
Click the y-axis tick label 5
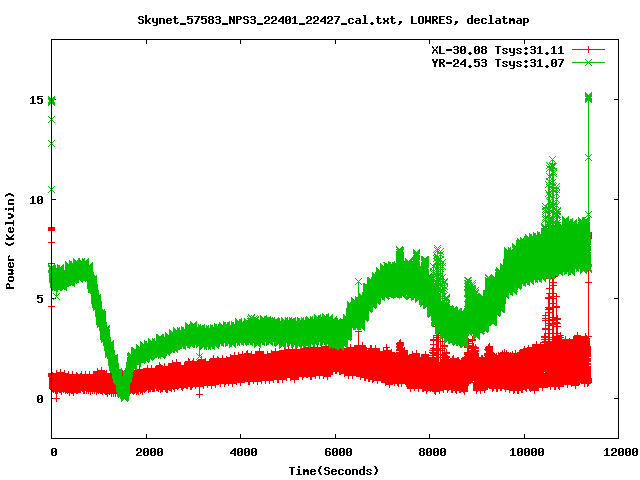click(40, 299)
